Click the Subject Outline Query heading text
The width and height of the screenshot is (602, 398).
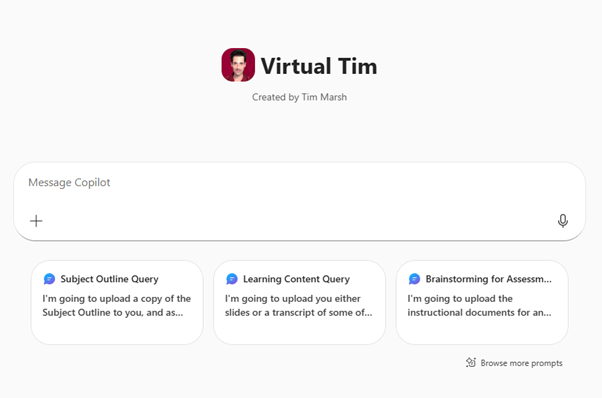109,279
